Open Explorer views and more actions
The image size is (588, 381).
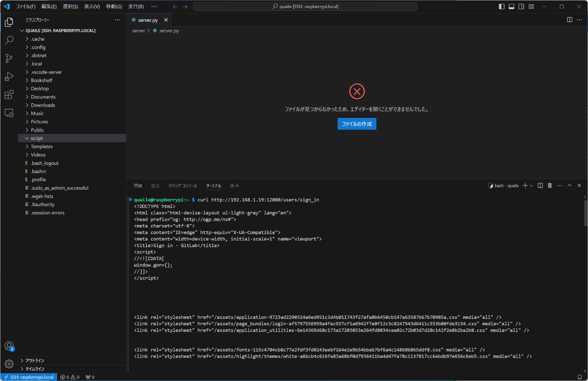click(x=117, y=20)
